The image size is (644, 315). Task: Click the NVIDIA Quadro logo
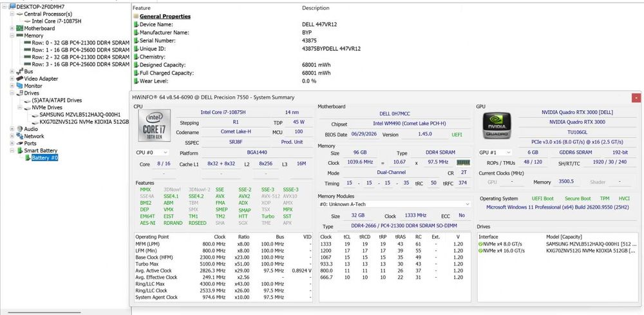point(497,125)
